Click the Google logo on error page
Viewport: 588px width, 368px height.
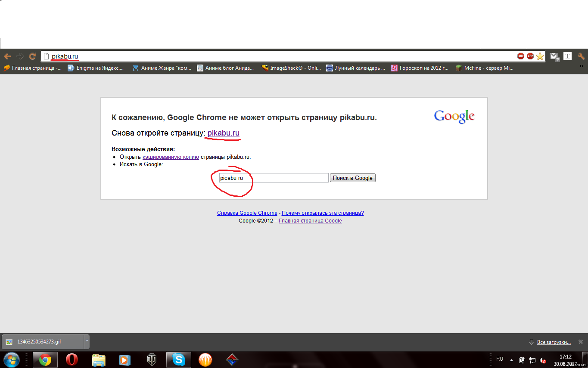(454, 117)
